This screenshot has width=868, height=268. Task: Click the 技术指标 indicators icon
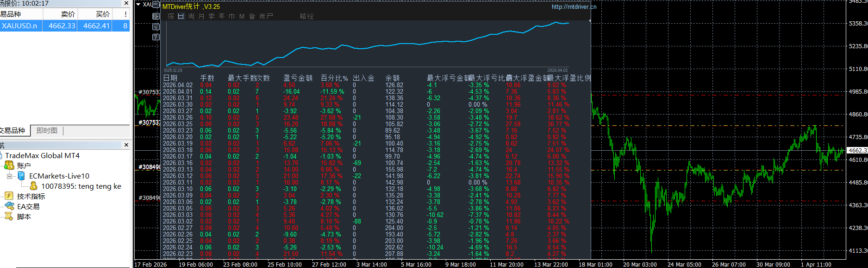click(9, 196)
